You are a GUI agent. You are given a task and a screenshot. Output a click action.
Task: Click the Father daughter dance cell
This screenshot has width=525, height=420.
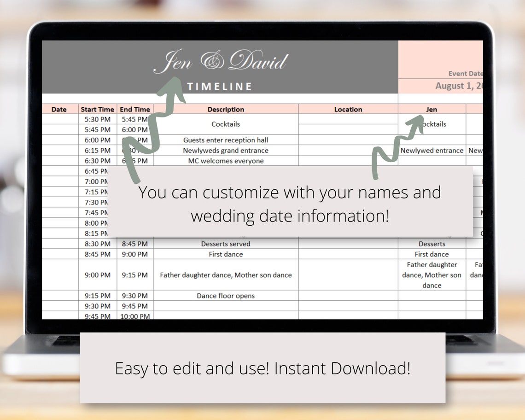[226, 275]
